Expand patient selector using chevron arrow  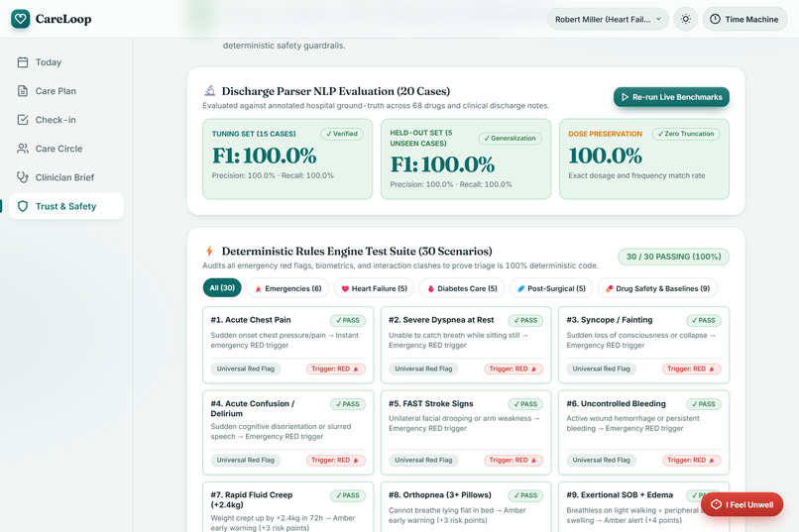(658, 19)
